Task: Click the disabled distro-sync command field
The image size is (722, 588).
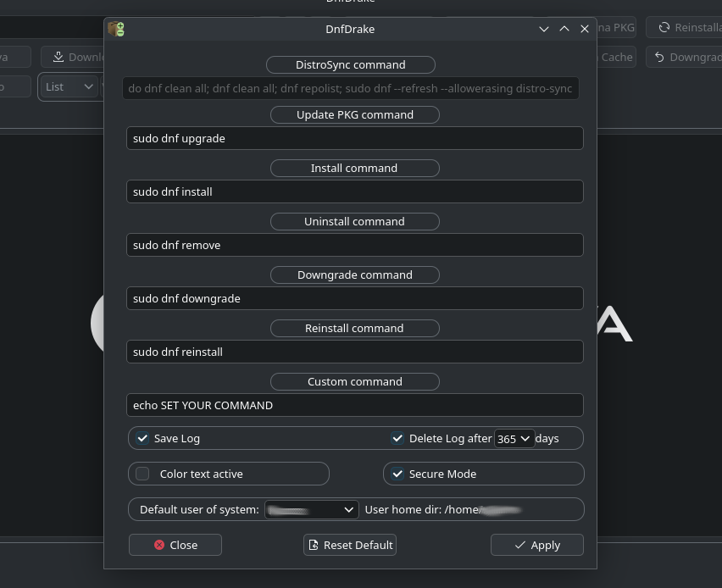Action: 351,88
